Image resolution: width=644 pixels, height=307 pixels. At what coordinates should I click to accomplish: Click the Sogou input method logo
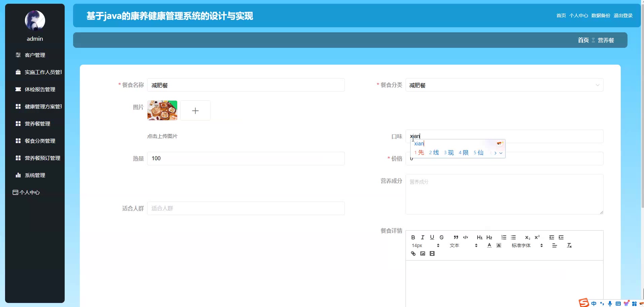[584, 303]
